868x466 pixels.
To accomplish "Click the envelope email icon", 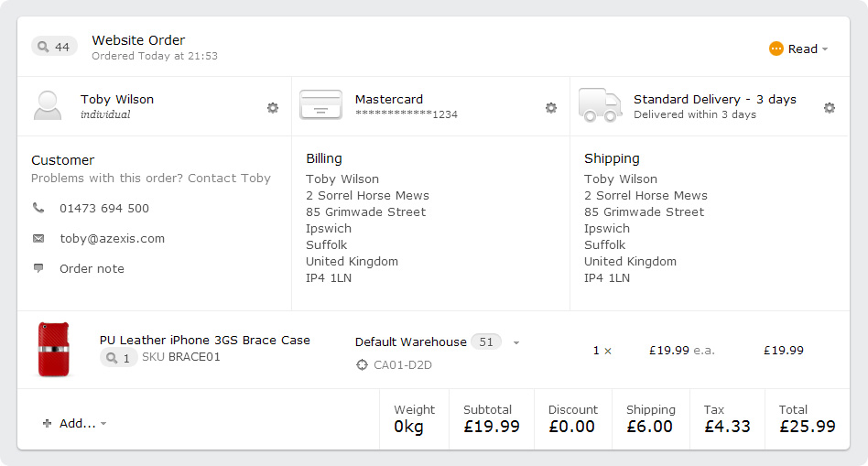I will click(38, 239).
